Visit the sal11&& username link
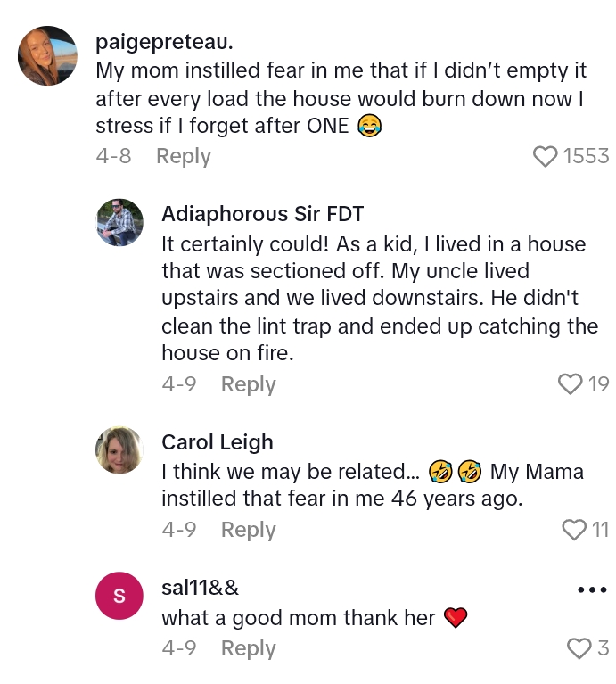The height and width of the screenshot is (684, 616). point(201,588)
